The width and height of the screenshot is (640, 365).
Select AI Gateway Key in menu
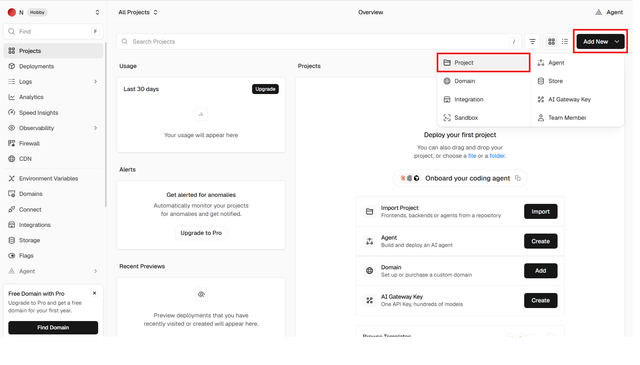coord(577,99)
